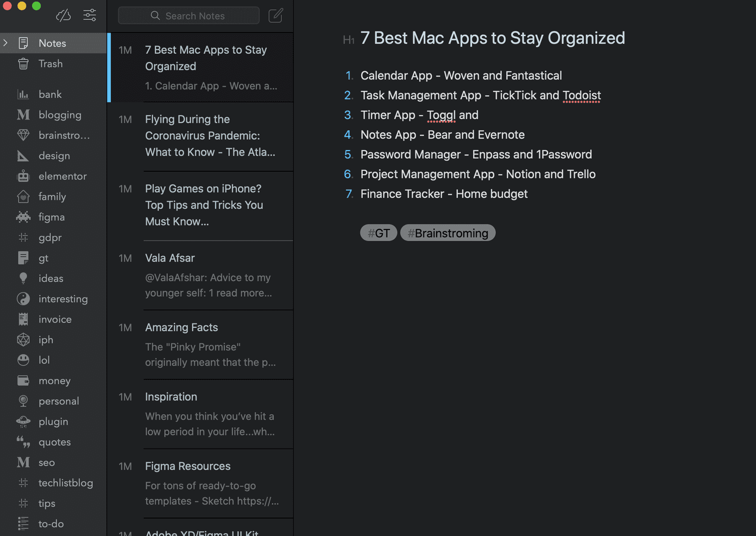Click the gt tag document icon
Screen dimensions: 756x536
[23, 258]
